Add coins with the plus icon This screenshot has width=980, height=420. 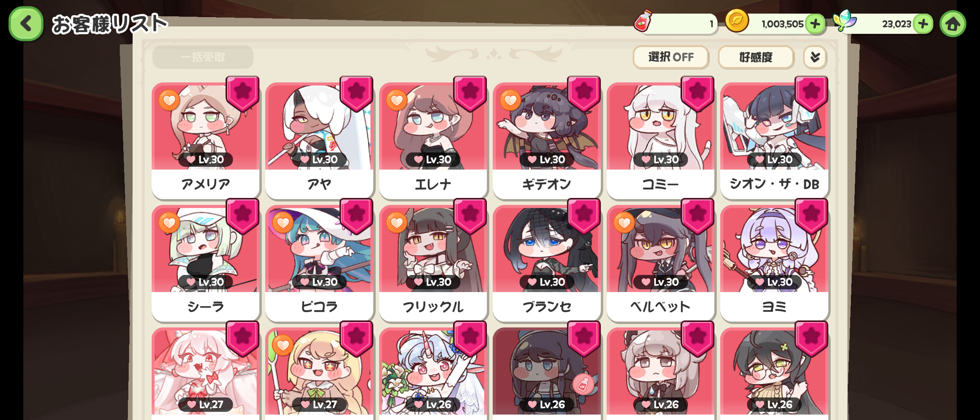point(815,24)
